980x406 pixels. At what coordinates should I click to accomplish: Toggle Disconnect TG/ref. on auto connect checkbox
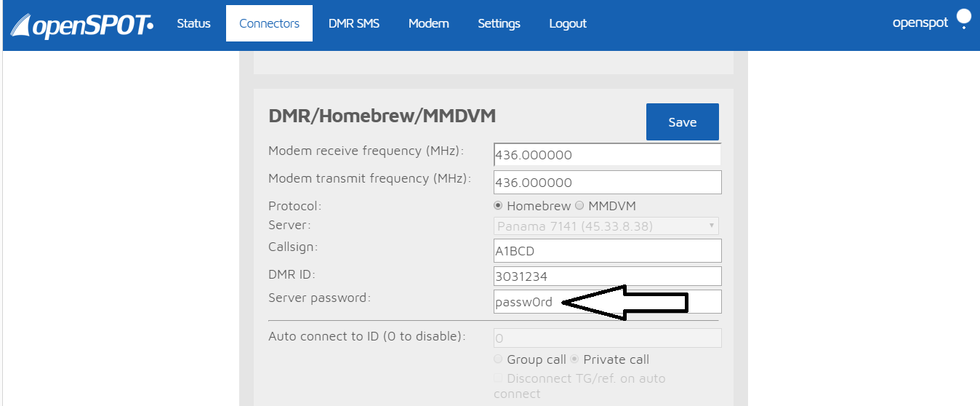[498, 378]
